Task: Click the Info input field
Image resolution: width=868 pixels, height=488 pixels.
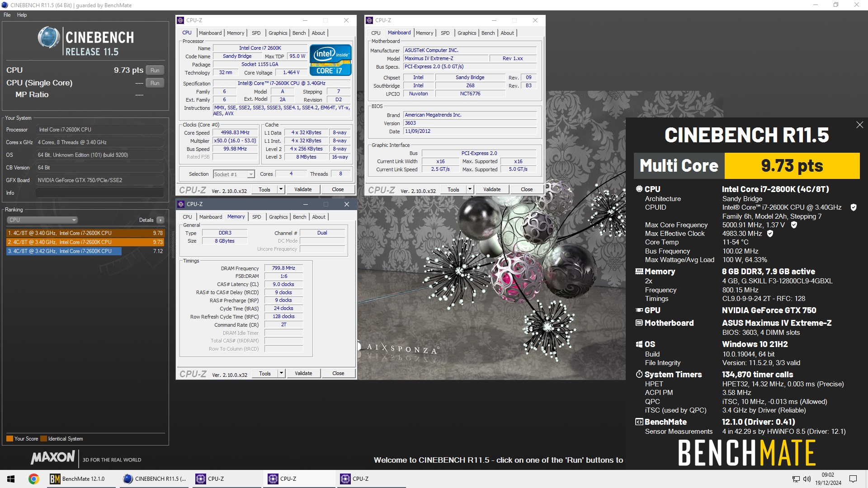Action: coord(99,193)
